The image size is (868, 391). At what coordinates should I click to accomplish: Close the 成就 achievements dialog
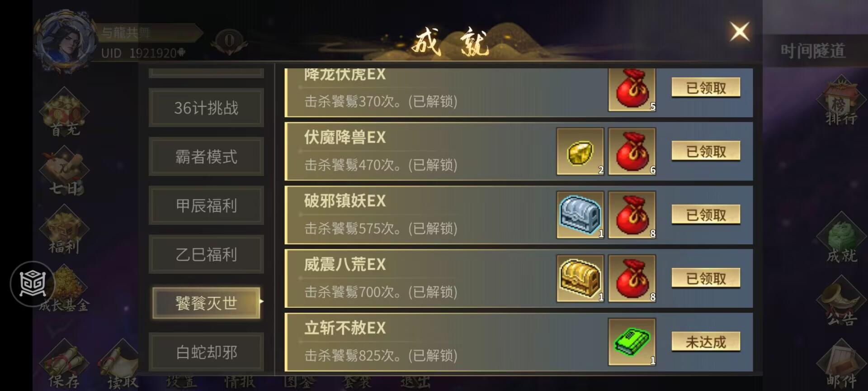coord(740,32)
